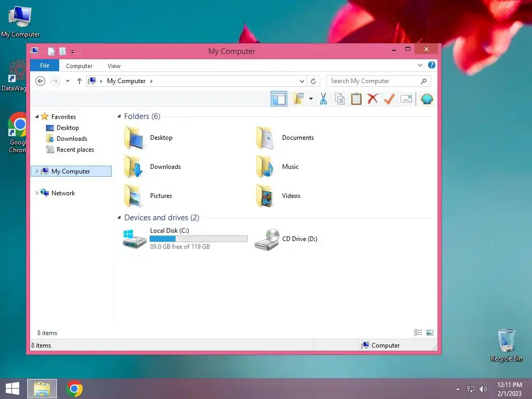
Task: Select Local Disk (C:) drive
Action: click(x=185, y=239)
